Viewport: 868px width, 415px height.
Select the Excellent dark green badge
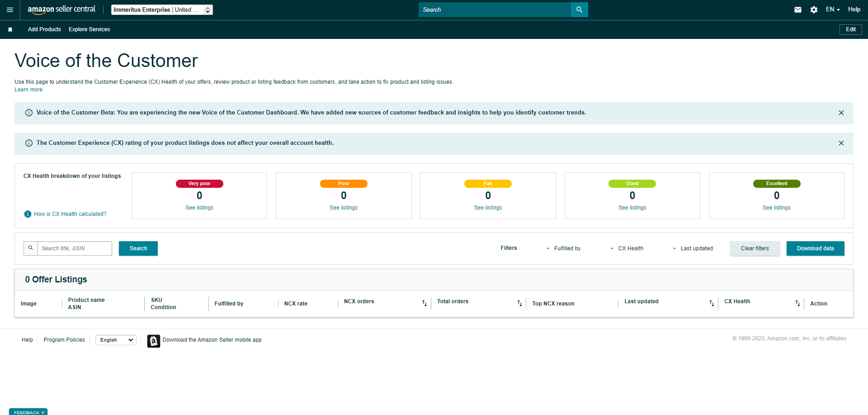click(777, 184)
